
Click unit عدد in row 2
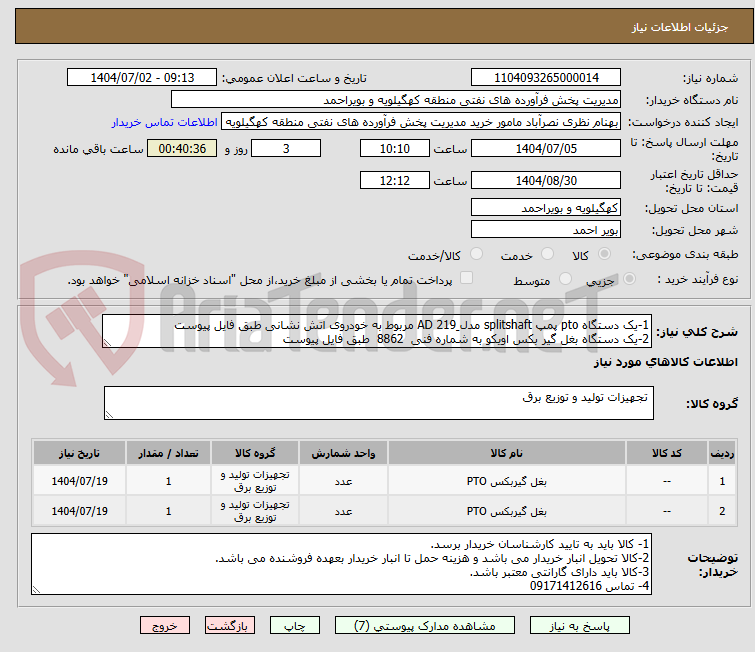(x=343, y=511)
